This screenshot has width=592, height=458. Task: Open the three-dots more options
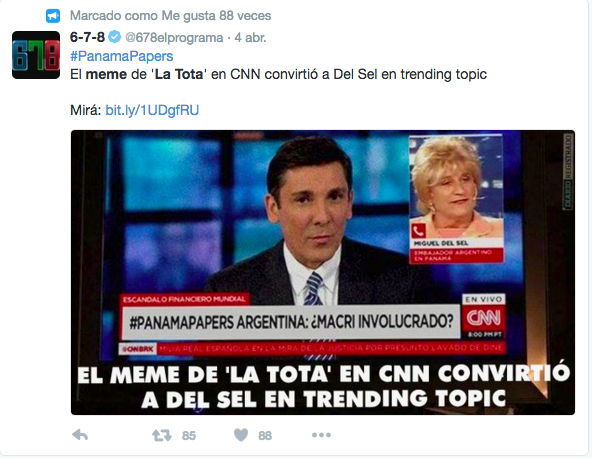(321, 435)
